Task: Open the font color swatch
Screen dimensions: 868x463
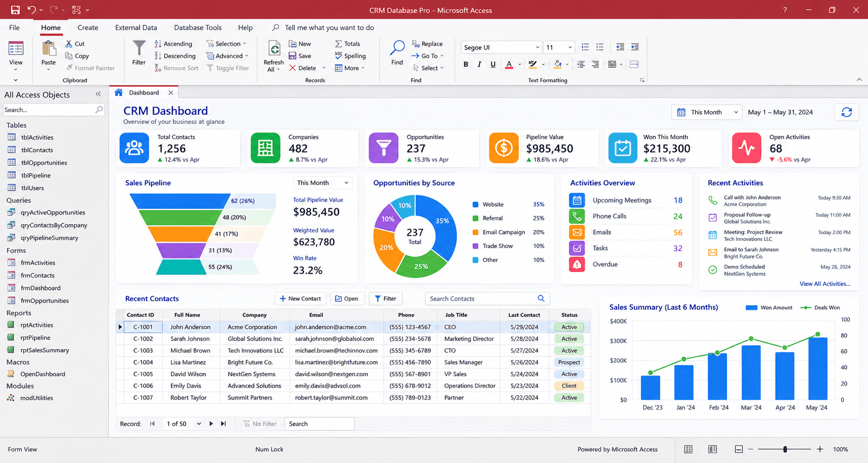Action: [x=509, y=64]
